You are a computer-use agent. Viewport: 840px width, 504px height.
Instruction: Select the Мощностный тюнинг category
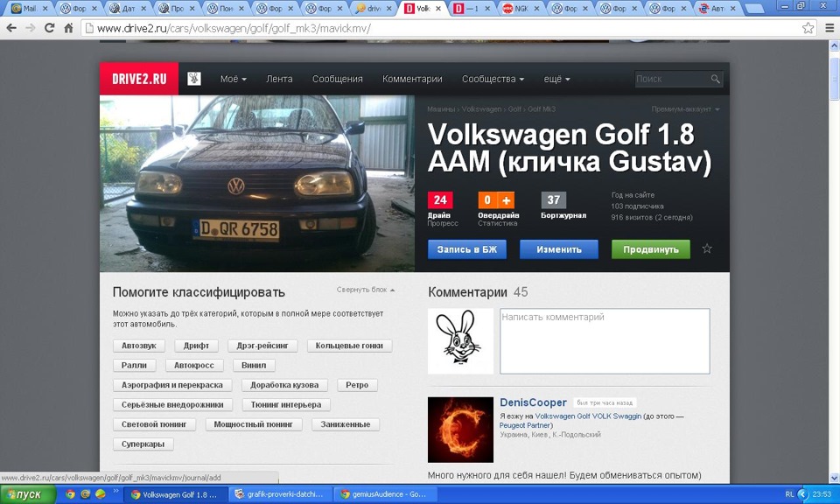click(254, 424)
